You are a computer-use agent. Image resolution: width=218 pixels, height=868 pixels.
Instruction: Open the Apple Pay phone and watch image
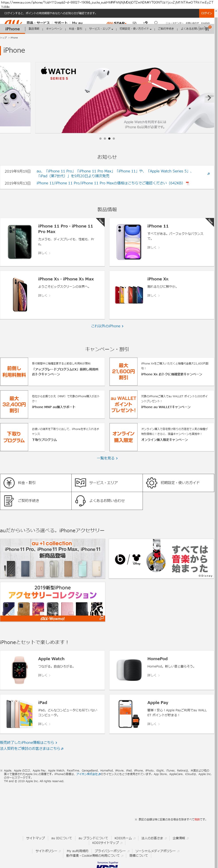pos(129,714)
